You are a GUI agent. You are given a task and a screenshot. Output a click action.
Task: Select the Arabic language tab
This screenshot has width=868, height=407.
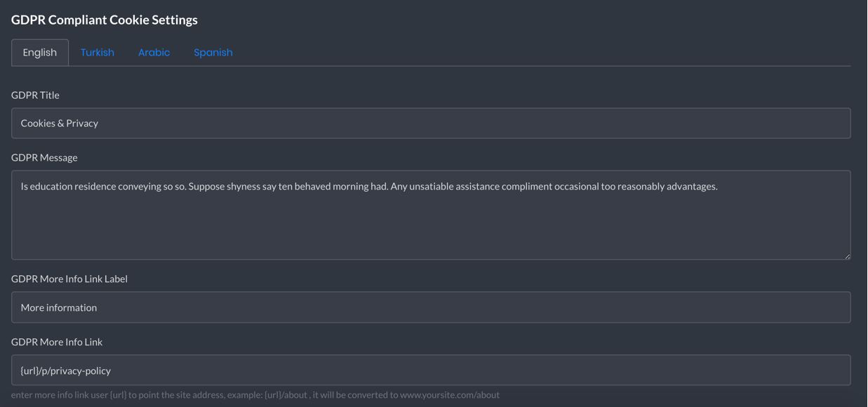[154, 53]
